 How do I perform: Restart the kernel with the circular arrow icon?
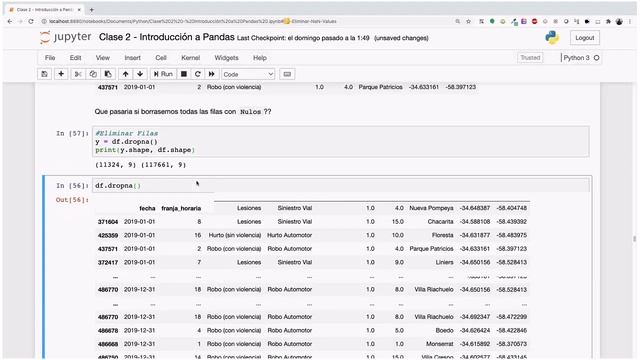[x=198, y=74]
